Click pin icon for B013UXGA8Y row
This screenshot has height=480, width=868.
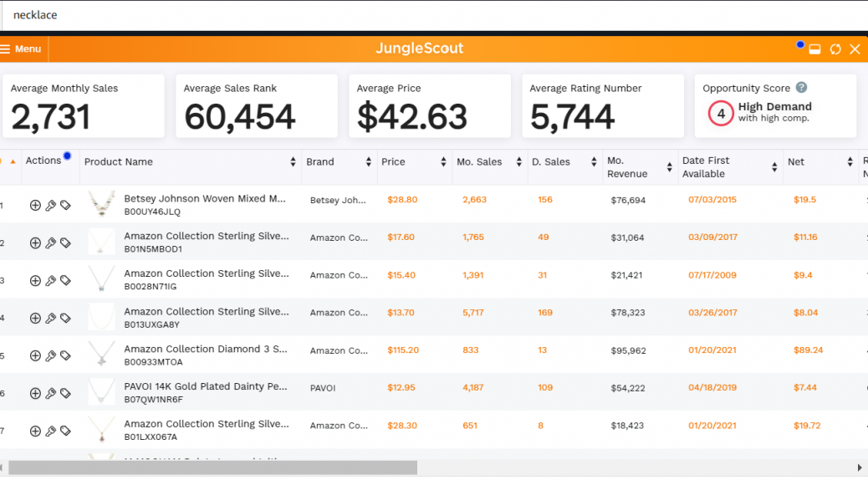point(50,319)
